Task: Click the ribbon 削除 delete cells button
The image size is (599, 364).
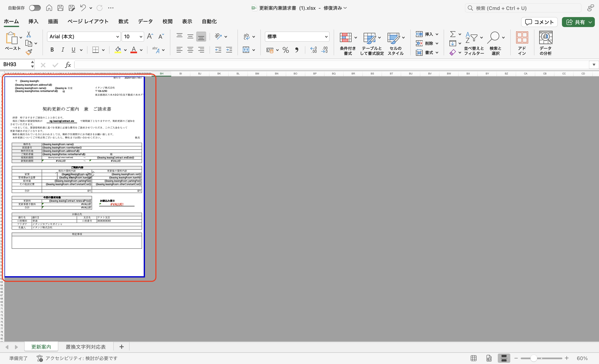Action: [425, 43]
